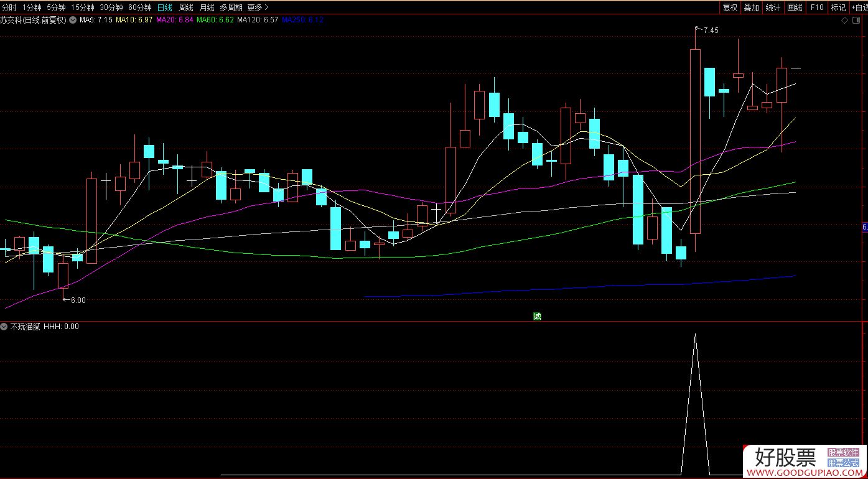
Task: Click the 6.00 low price label
Action: [x=78, y=300]
